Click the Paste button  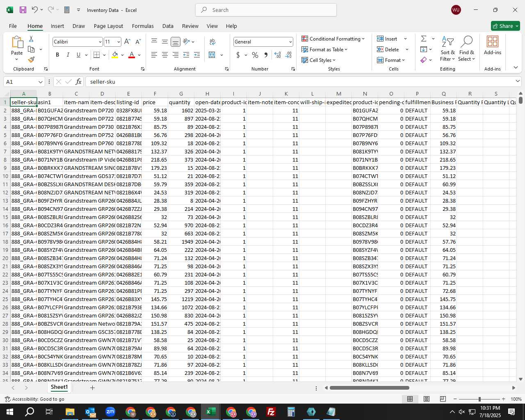coord(17,48)
